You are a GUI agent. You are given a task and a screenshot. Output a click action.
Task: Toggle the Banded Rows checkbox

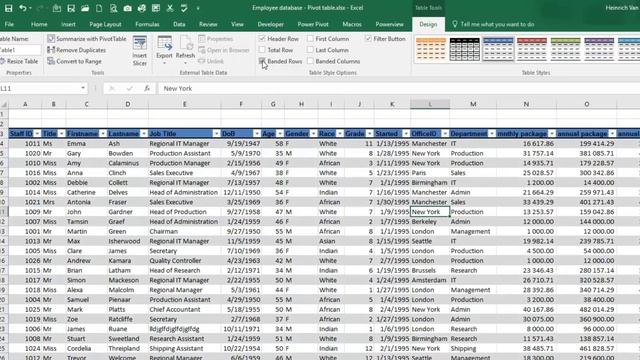tap(262, 61)
